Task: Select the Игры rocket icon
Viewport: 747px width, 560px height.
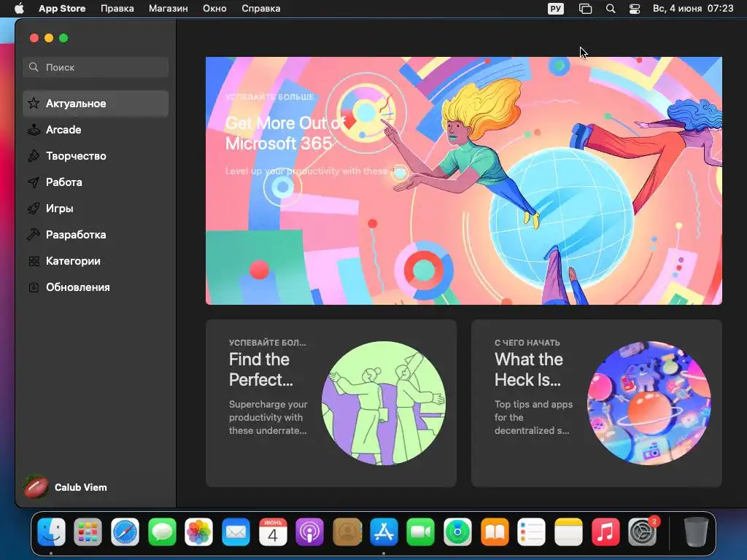Action: click(x=34, y=208)
